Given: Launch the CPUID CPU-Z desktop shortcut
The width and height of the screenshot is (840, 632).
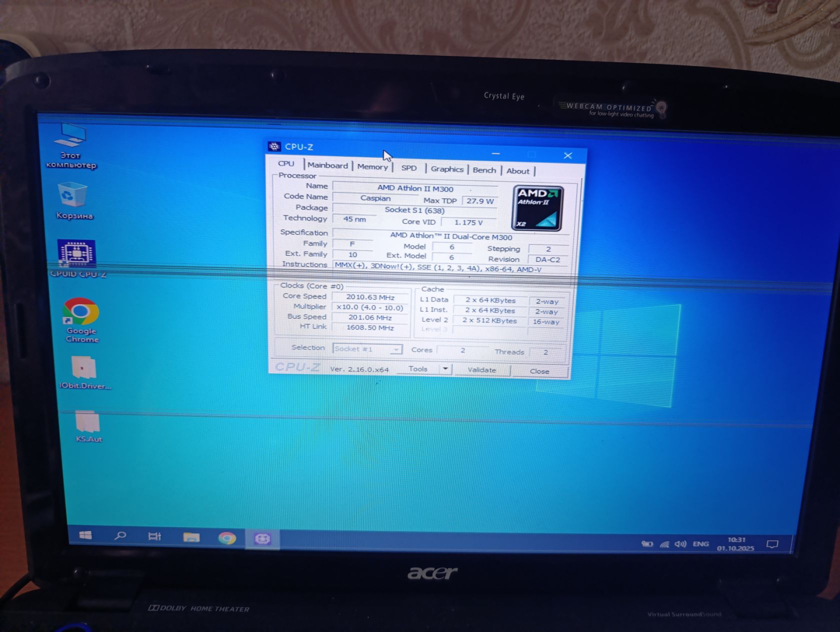Looking at the screenshot, I should [77, 258].
